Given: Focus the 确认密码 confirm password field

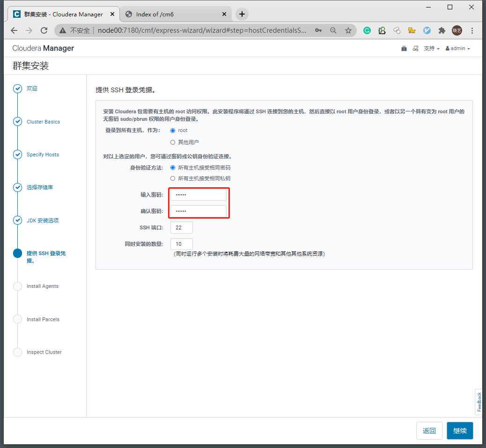Looking at the screenshot, I should tap(199, 211).
